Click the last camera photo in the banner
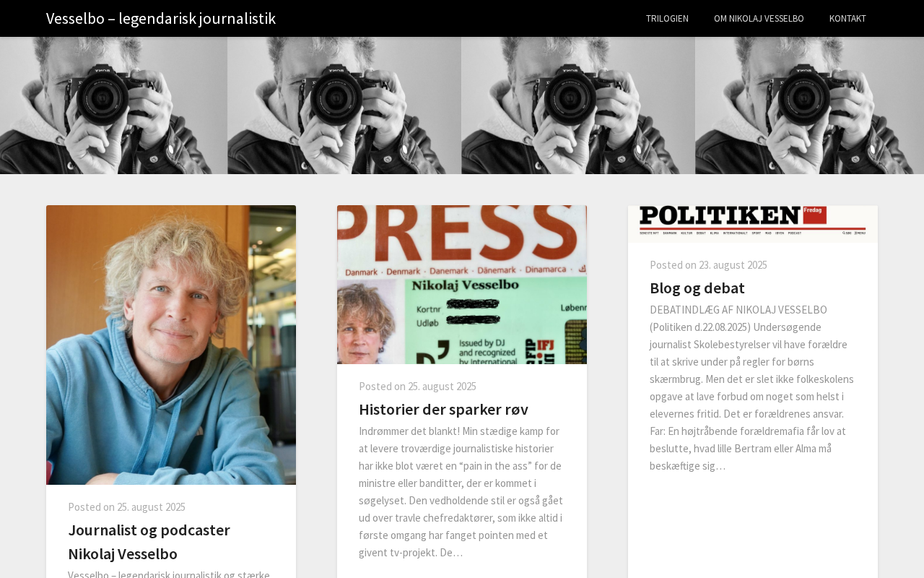 (x=809, y=105)
